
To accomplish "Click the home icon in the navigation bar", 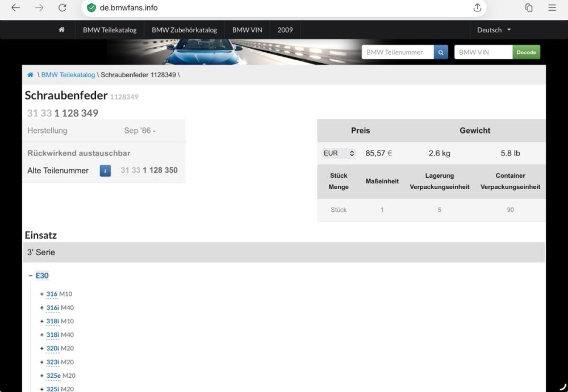I will click(x=61, y=30).
